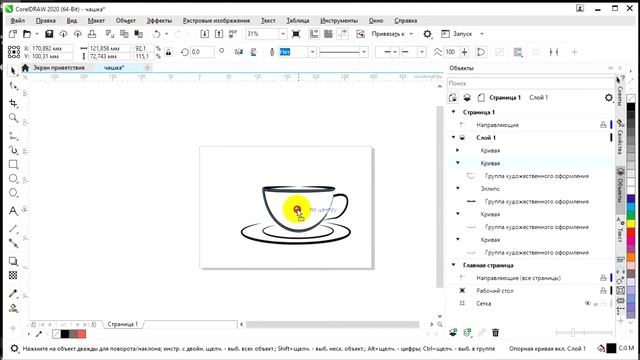
Task: Collapse the Страница 1 tree node
Action: point(453,112)
